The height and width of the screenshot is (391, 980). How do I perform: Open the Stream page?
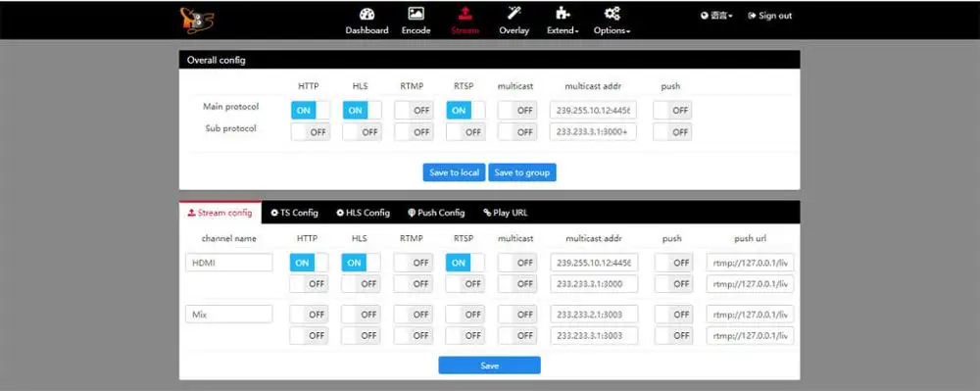click(x=465, y=21)
